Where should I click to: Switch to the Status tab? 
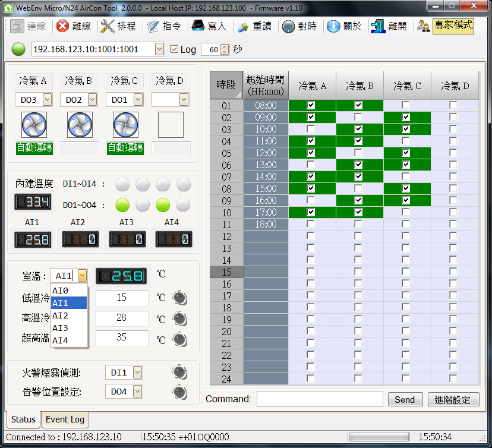23,419
